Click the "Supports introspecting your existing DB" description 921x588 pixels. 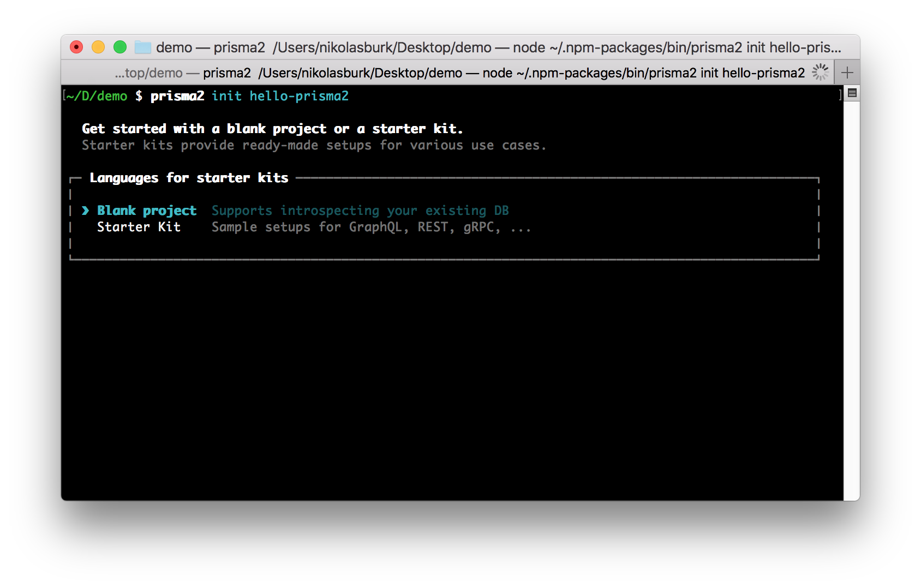tap(360, 211)
